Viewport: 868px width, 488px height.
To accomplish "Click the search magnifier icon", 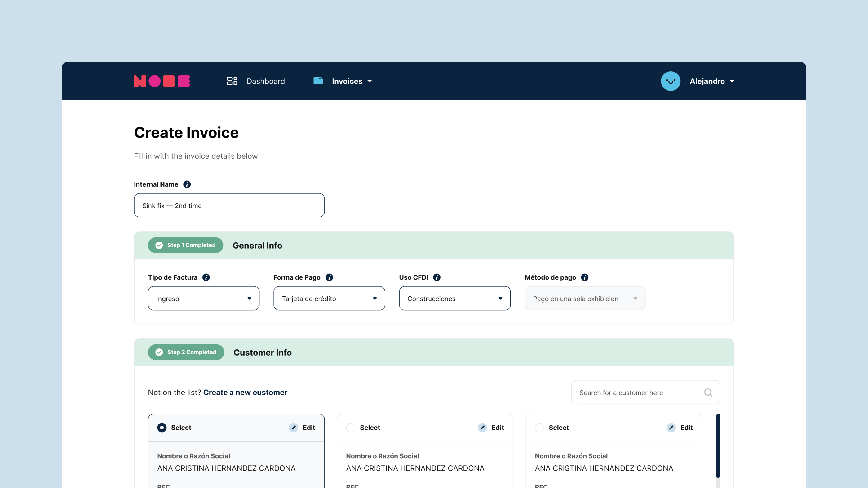I will click(708, 393).
